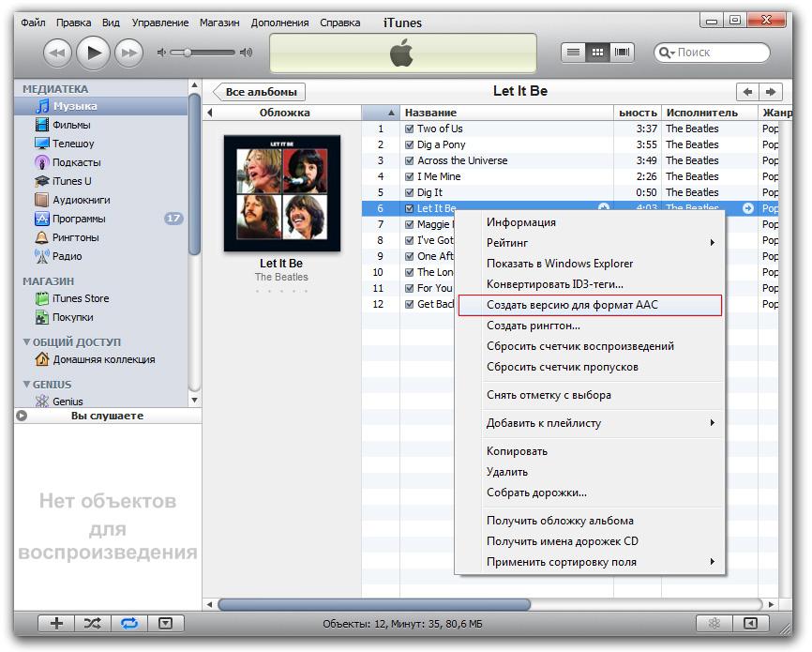Open Genius in sidebar
Screen dimensions: 812x652
(x=101, y=402)
